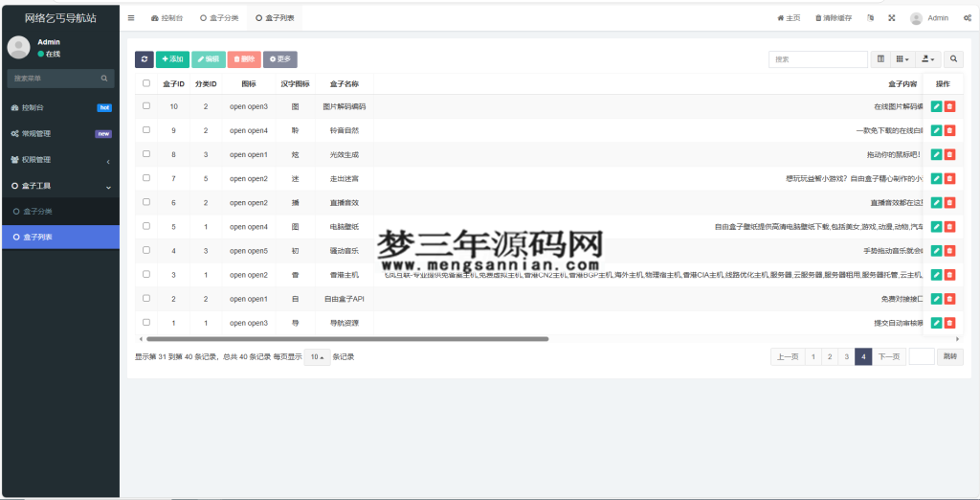
Task: Toggle the sidebar hamburger menu icon
Action: [131, 18]
